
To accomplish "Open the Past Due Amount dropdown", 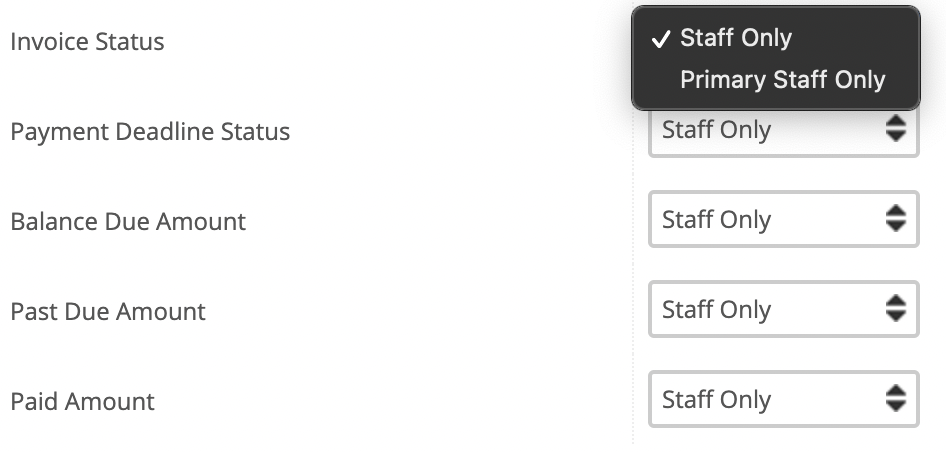I will point(783,309).
